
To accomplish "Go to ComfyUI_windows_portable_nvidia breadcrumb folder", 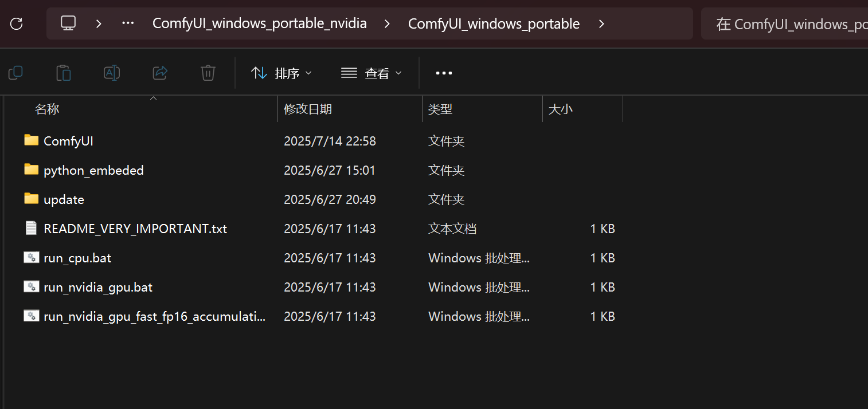I will (259, 23).
